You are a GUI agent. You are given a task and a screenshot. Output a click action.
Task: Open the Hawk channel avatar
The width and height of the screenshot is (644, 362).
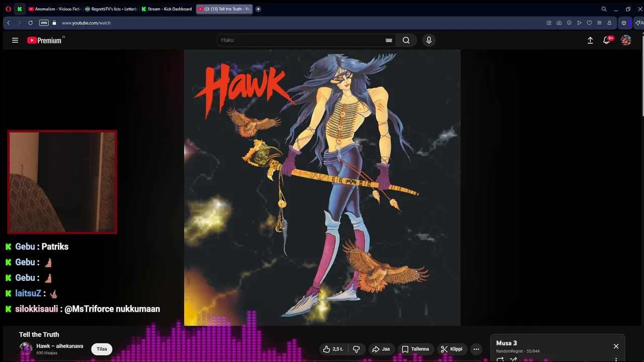pyautogui.click(x=26, y=348)
